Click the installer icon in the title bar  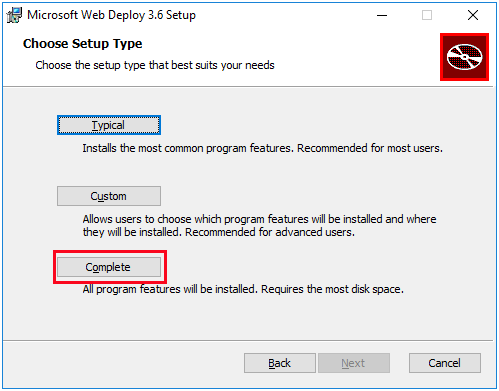pyautogui.click(x=14, y=15)
